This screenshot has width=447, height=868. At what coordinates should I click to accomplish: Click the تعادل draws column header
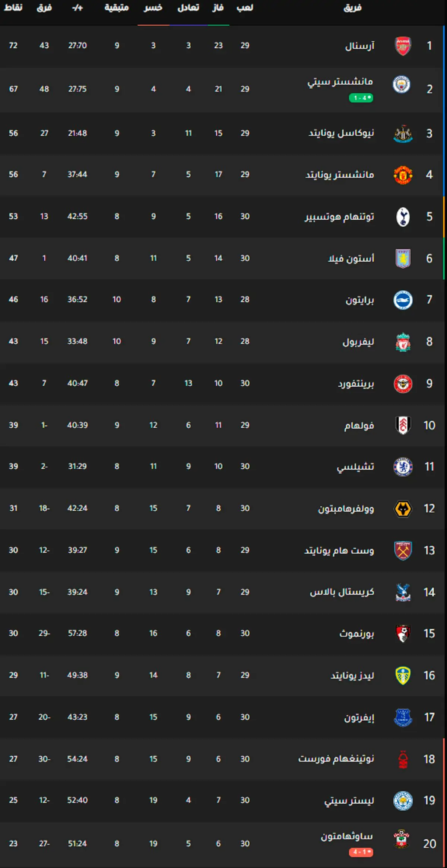(188, 8)
